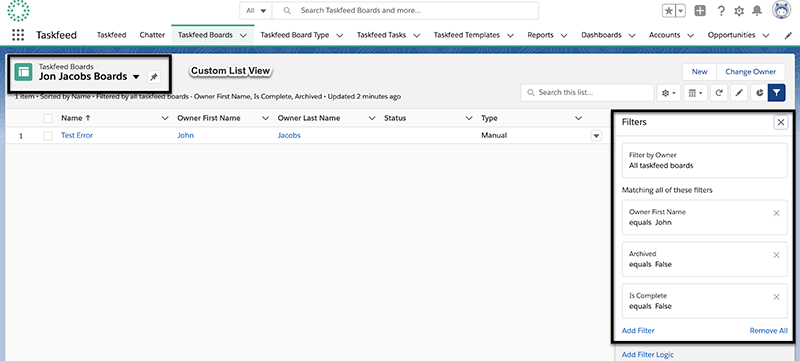800x361 pixels.
Task: Select all rows checkbox in header
Action: pos(48,118)
